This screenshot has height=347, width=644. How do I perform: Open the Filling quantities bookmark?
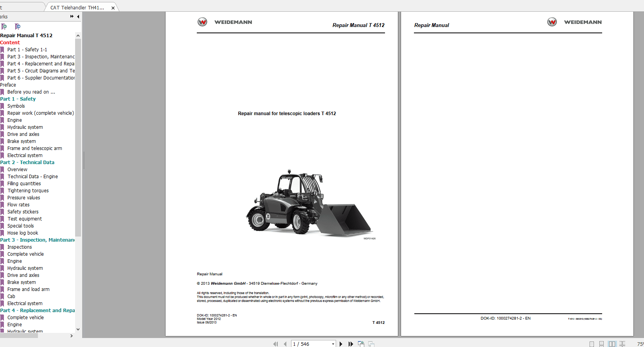(x=24, y=183)
